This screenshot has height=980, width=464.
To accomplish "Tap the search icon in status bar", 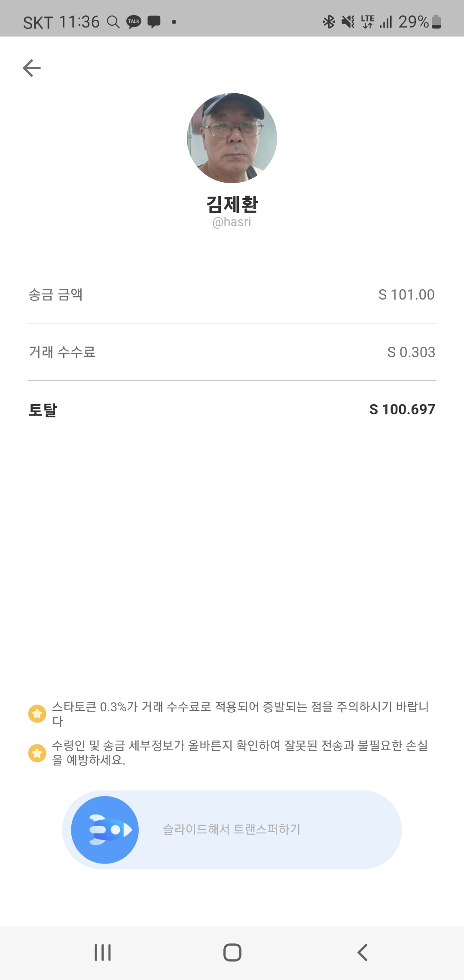I will (x=113, y=21).
